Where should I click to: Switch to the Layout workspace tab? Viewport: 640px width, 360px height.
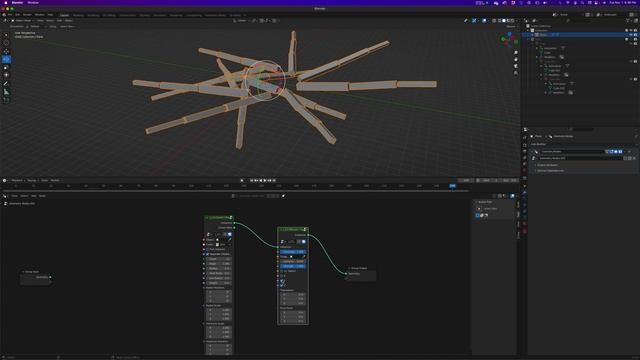point(64,15)
